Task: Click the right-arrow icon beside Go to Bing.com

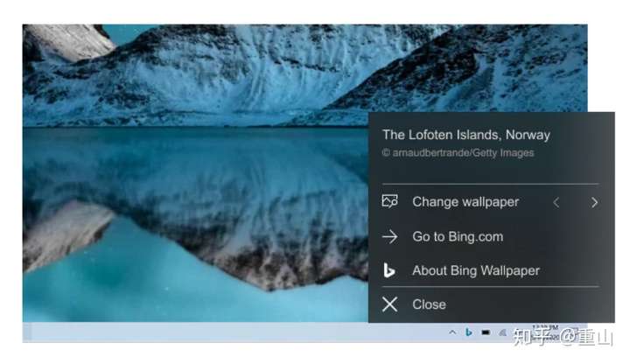Action: [x=389, y=236]
